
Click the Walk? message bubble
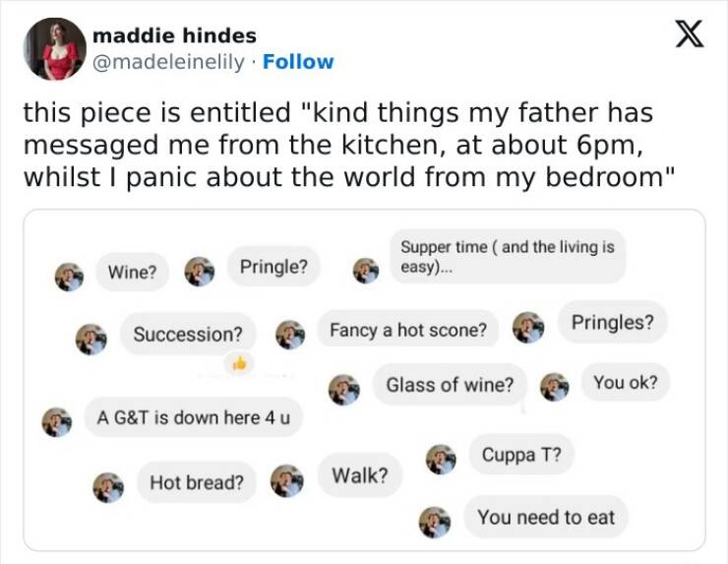click(360, 476)
